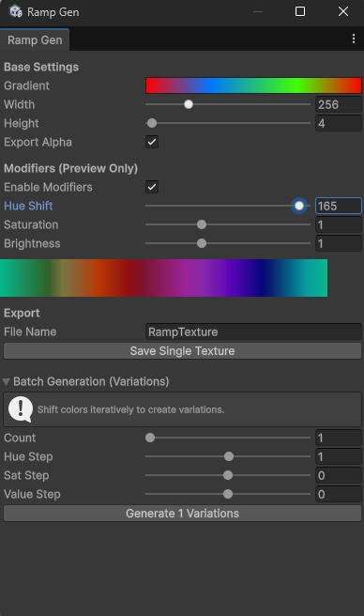This screenshot has width=364, height=616.
Task: Click the Hue Shift slider handle
Action: (x=299, y=206)
